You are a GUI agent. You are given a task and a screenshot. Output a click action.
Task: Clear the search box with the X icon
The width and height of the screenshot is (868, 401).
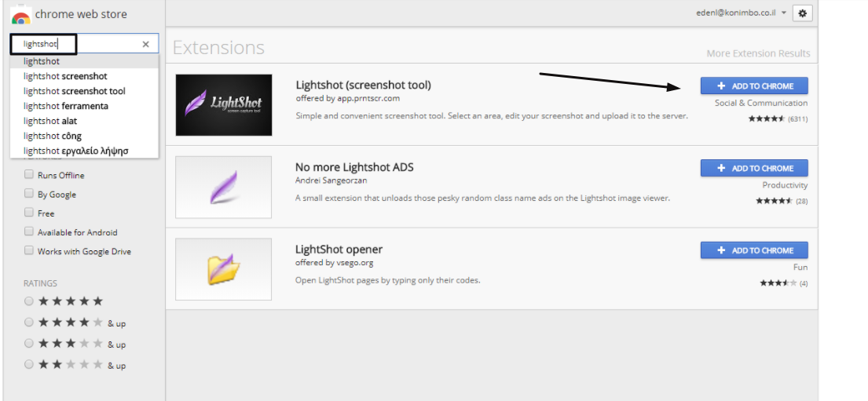[x=145, y=44]
